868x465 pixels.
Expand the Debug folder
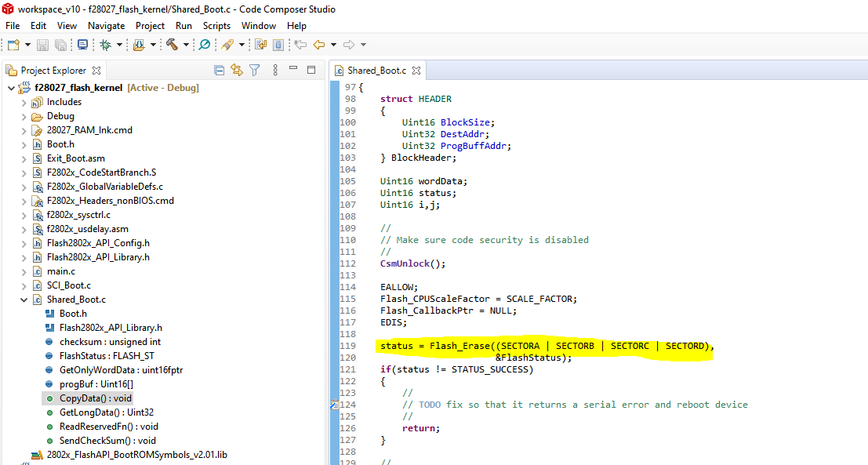(x=24, y=116)
